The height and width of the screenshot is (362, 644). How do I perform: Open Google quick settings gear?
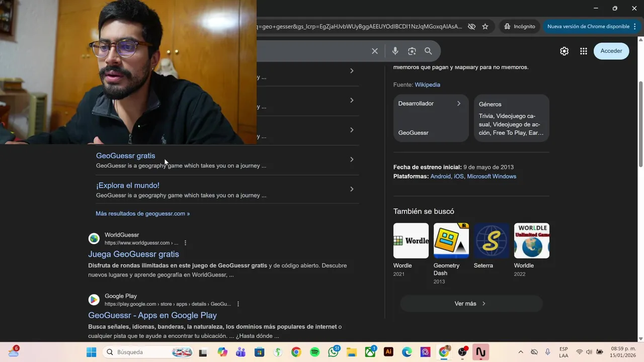565,51
